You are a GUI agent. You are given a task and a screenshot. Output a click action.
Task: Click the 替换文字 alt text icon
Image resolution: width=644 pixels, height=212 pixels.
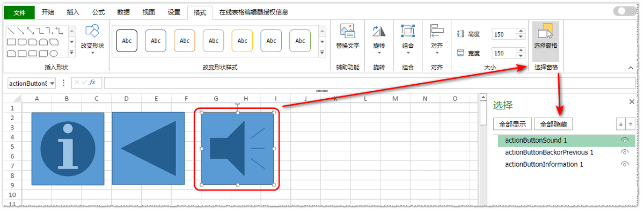click(x=347, y=31)
